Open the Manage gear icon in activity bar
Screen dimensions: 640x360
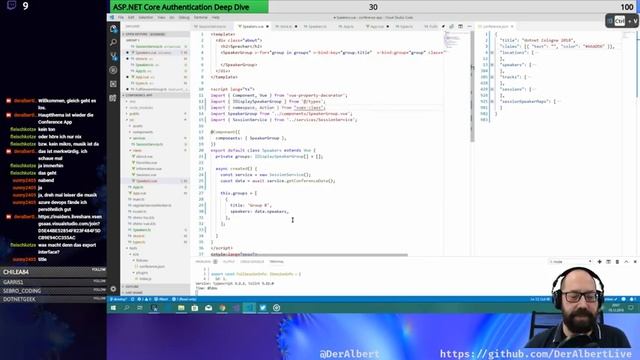tap(113, 289)
